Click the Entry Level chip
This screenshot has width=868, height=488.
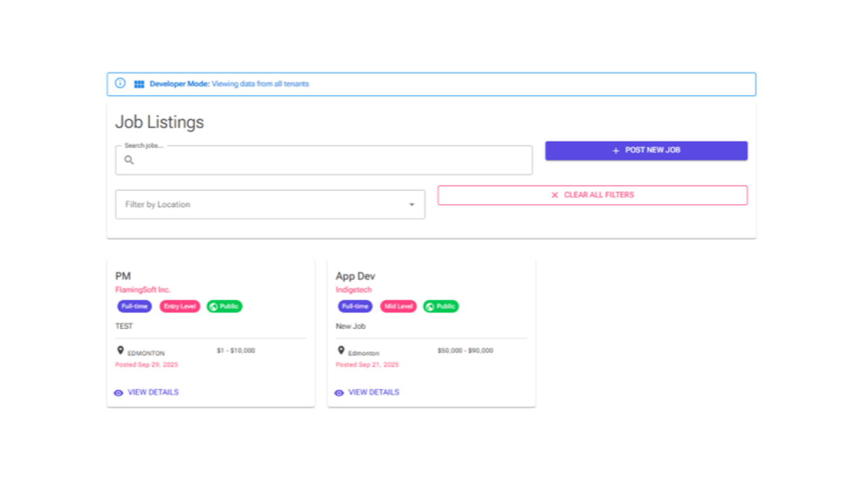coord(180,306)
